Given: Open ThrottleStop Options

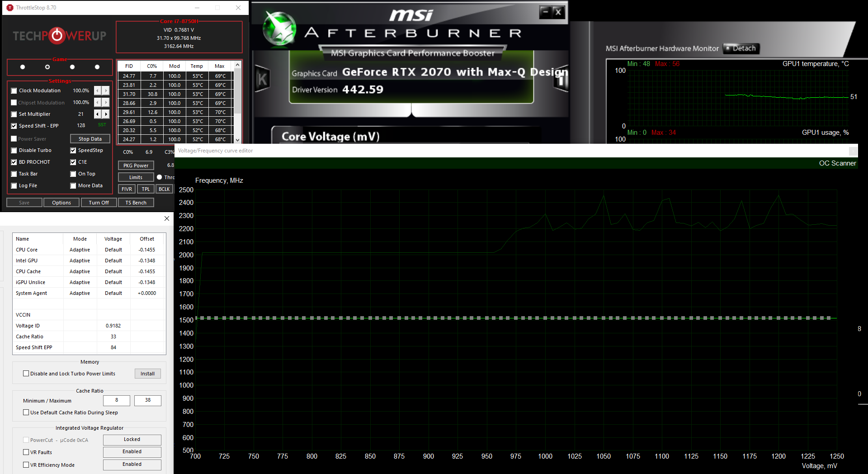Looking at the screenshot, I should coord(61,203).
